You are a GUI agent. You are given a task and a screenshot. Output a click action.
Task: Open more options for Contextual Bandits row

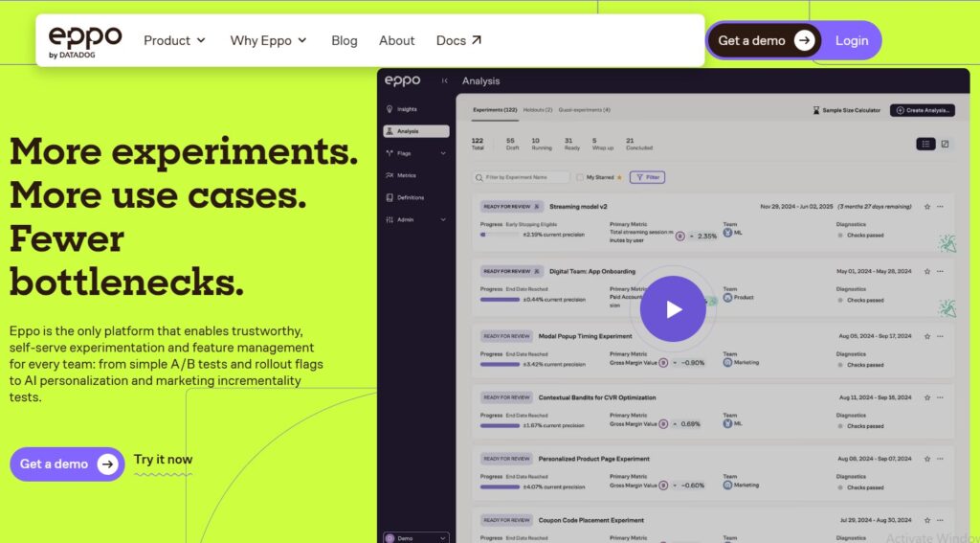point(940,397)
